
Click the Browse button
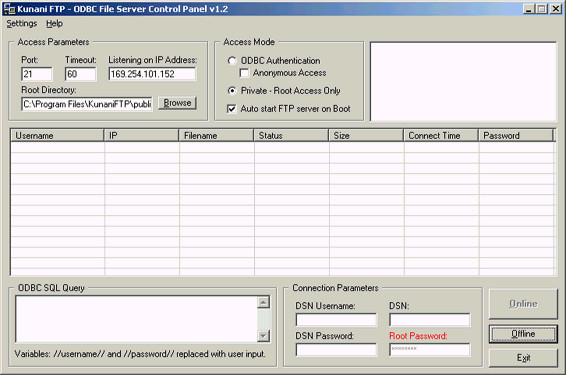(x=177, y=103)
